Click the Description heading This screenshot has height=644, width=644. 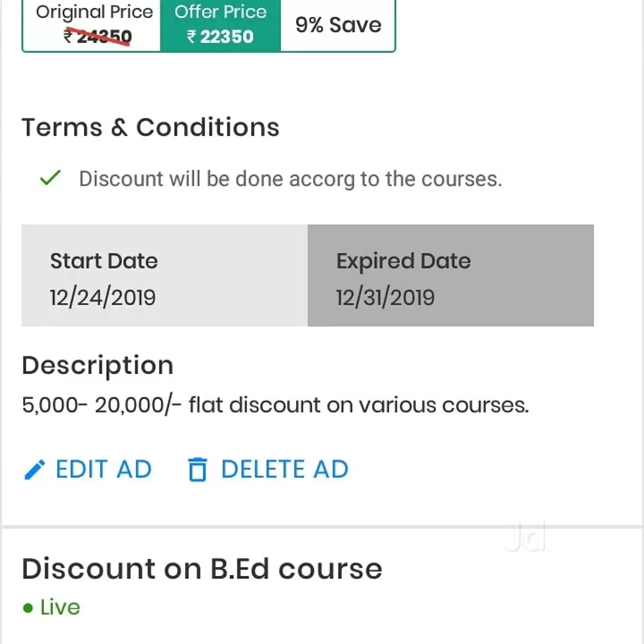[98, 365]
